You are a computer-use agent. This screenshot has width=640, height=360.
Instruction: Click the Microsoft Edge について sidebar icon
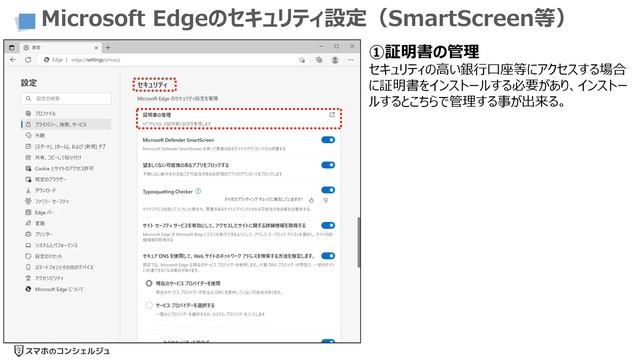pos(28,289)
